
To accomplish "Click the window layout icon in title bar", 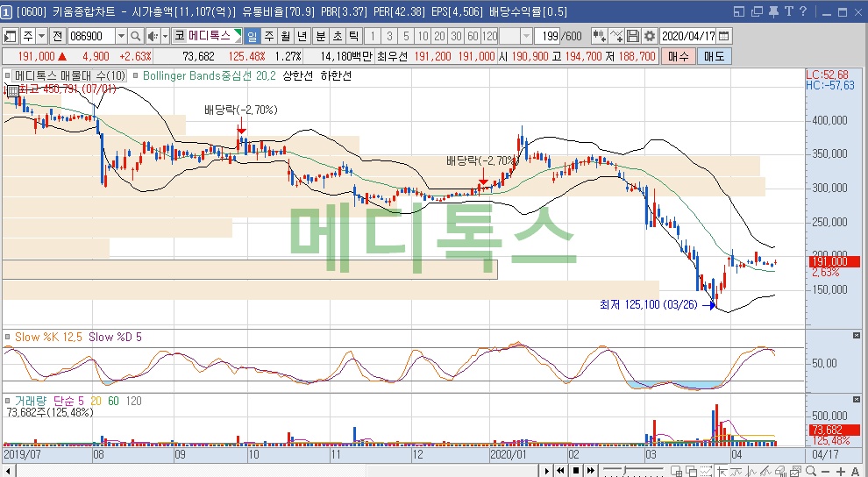I will [739, 11].
